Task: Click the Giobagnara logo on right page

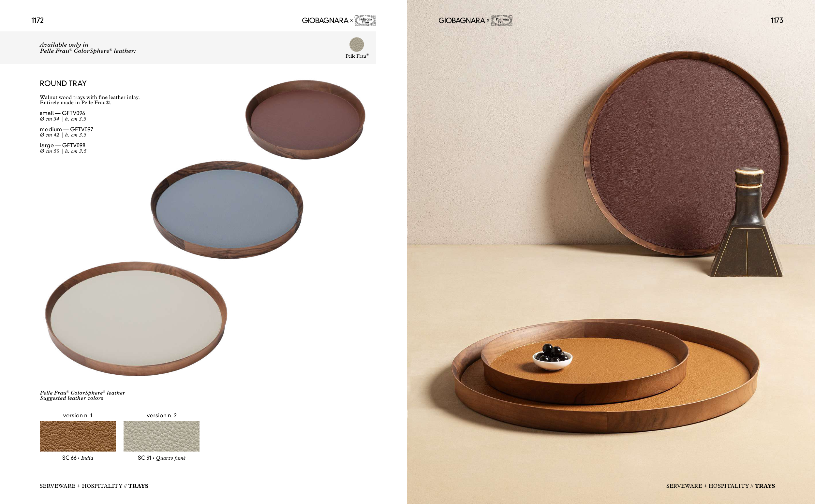Action: tap(462, 20)
